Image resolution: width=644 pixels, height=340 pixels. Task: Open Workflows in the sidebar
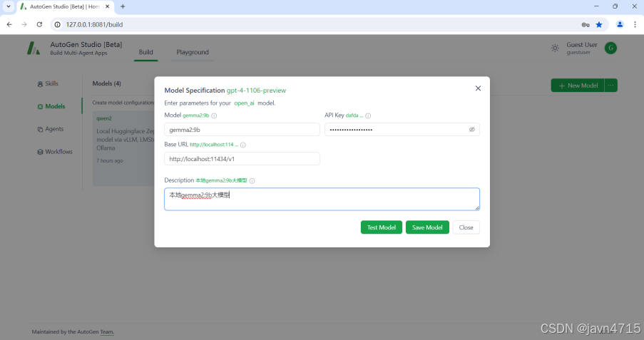55,152
